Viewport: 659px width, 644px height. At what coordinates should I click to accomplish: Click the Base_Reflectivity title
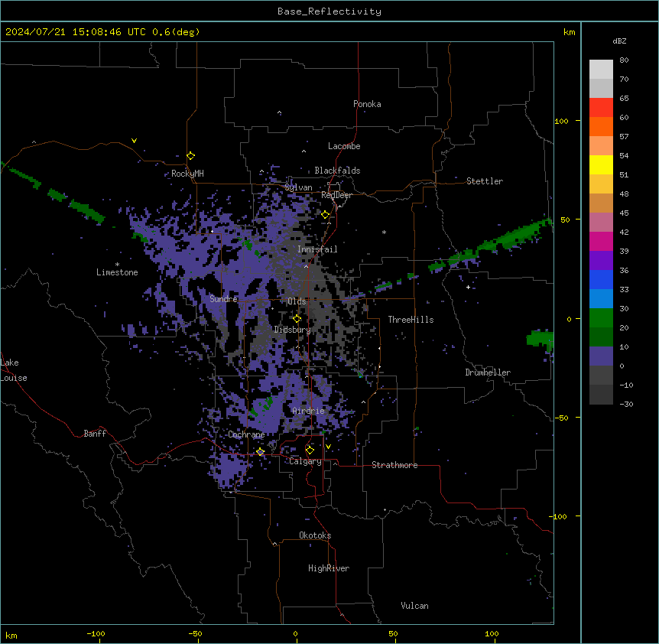(329, 11)
